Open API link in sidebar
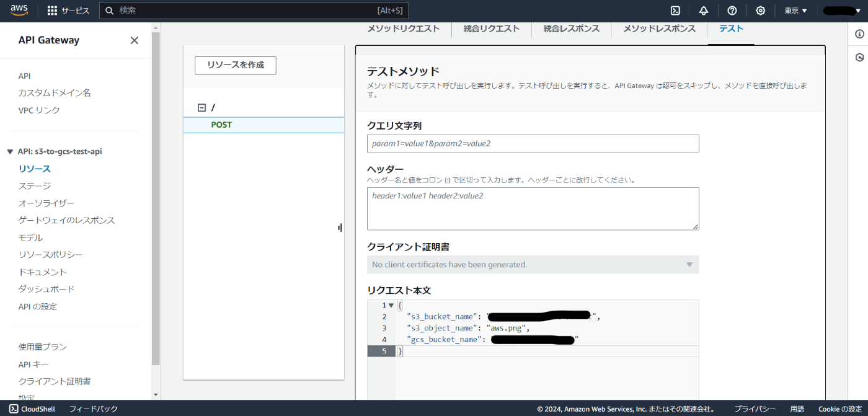The image size is (868, 416). [x=24, y=76]
